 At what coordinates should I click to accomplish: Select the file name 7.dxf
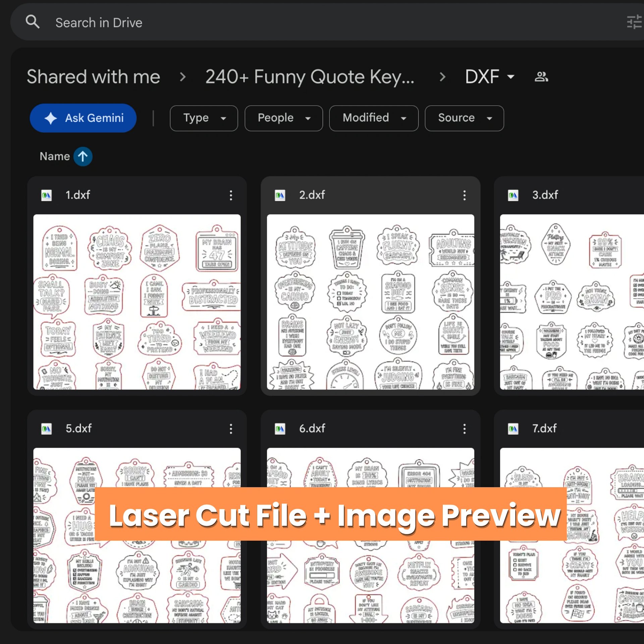click(x=544, y=428)
